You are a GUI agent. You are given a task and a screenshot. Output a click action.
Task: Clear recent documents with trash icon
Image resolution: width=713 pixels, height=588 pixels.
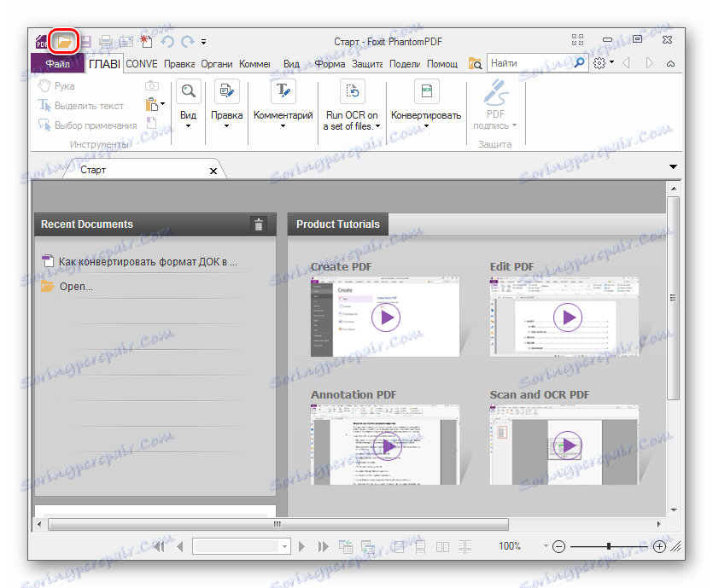(x=259, y=224)
